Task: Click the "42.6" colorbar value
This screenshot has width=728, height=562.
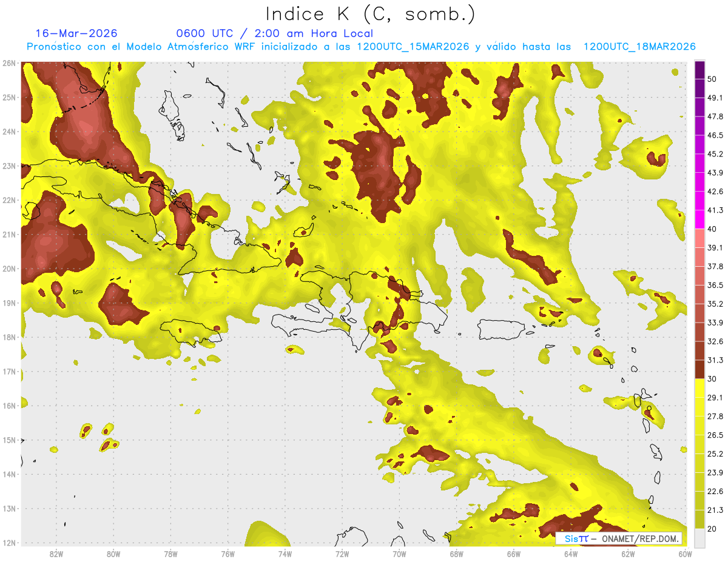Action: point(715,192)
